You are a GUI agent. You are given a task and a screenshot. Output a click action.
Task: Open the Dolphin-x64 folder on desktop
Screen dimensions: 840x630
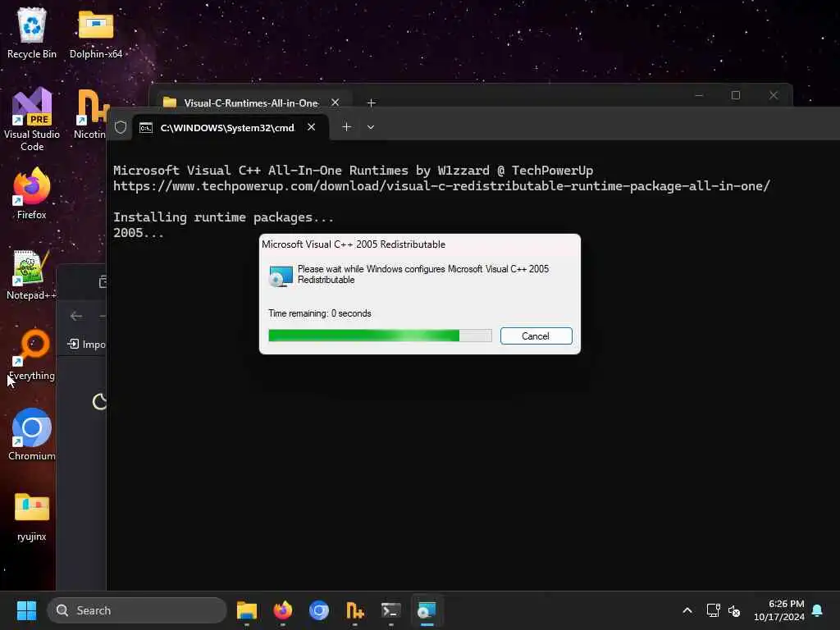coord(96,32)
